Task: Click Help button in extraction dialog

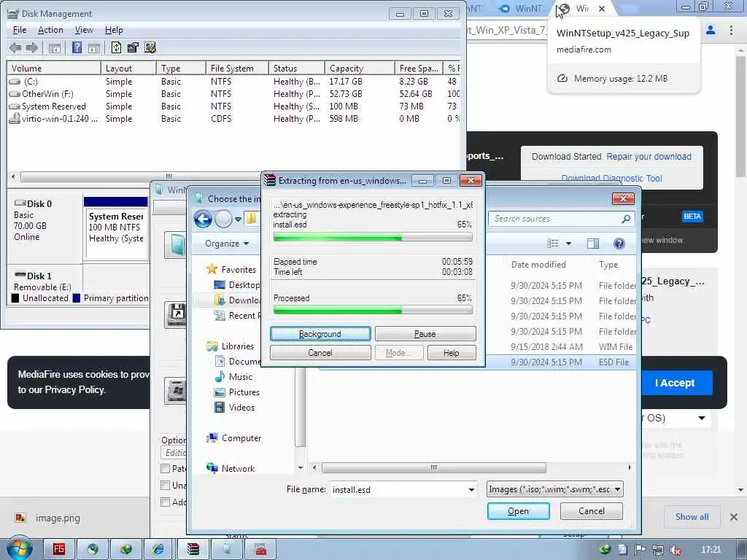Action: (x=451, y=353)
